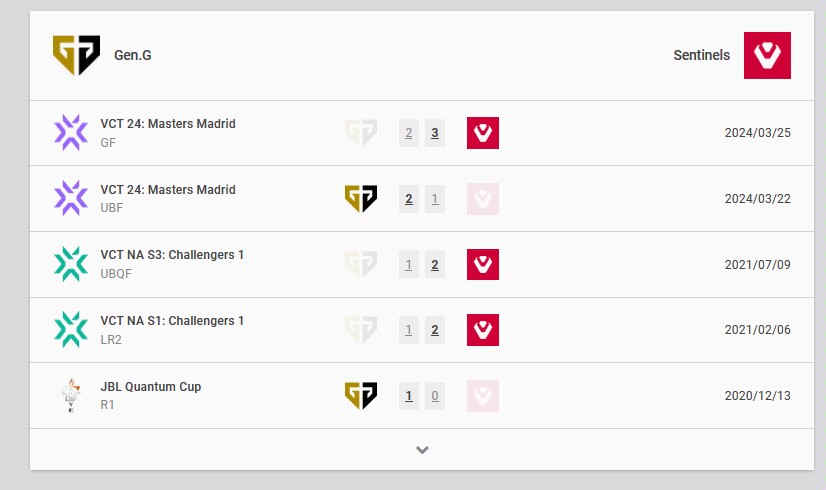The height and width of the screenshot is (490, 826).
Task: Click the VCT NA S3 Challengers event icon
Action: click(71, 264)
